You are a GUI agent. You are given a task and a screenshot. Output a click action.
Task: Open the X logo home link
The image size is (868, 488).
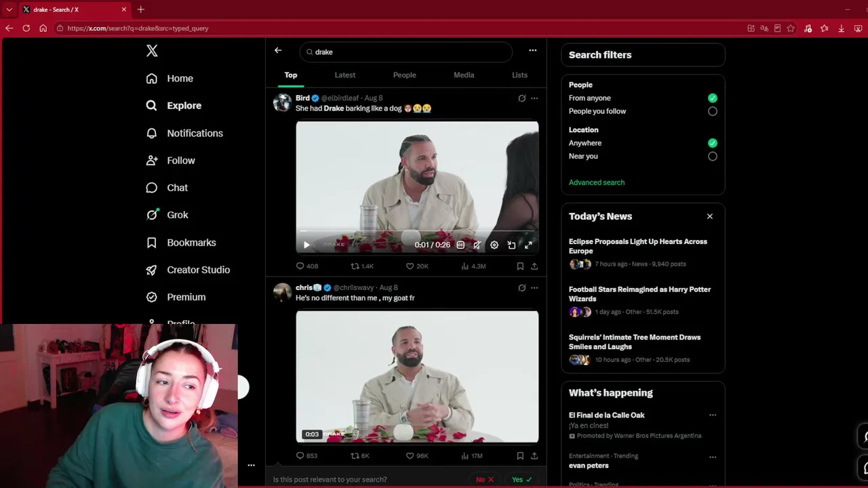pyautogui.click(x=152, y=51)
